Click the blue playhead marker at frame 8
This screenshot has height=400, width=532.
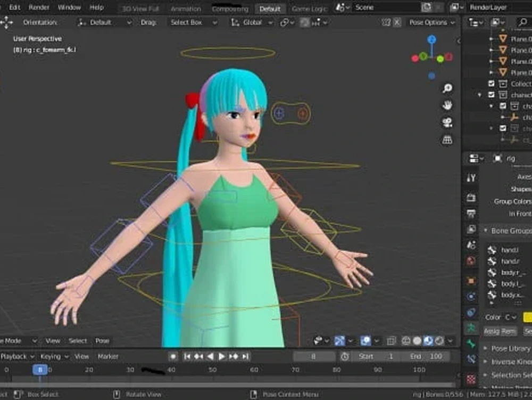[x=40, y=370]
